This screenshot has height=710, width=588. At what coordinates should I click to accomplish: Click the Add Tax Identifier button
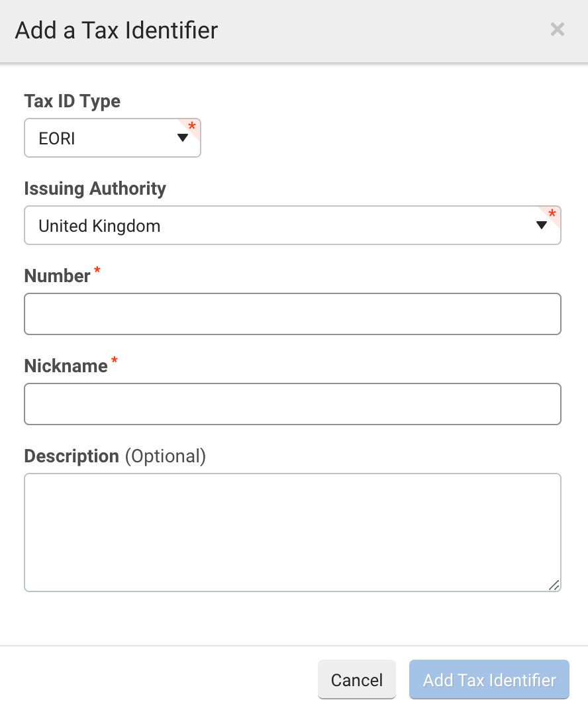tap(489, 680)
